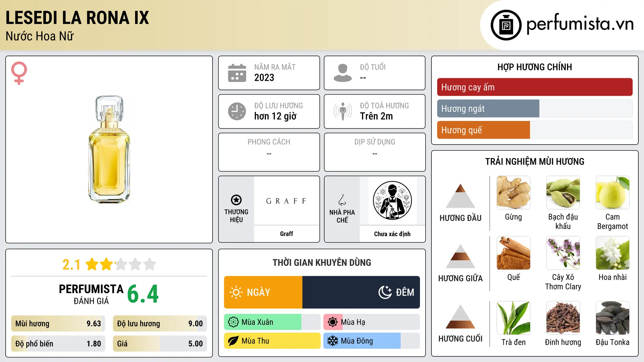Click the Hương giữa pyramid icon
644x362 pixels.
460,256
